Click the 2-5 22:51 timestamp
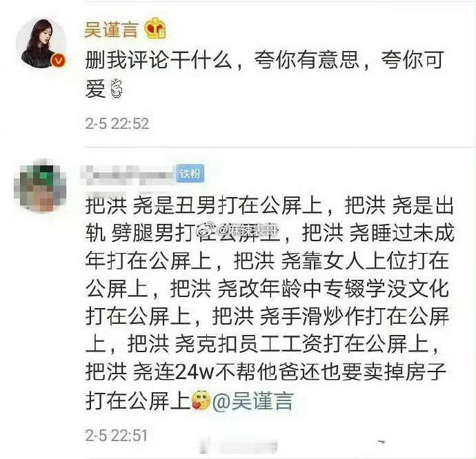The image size is (476, 459). click(117, 435)
